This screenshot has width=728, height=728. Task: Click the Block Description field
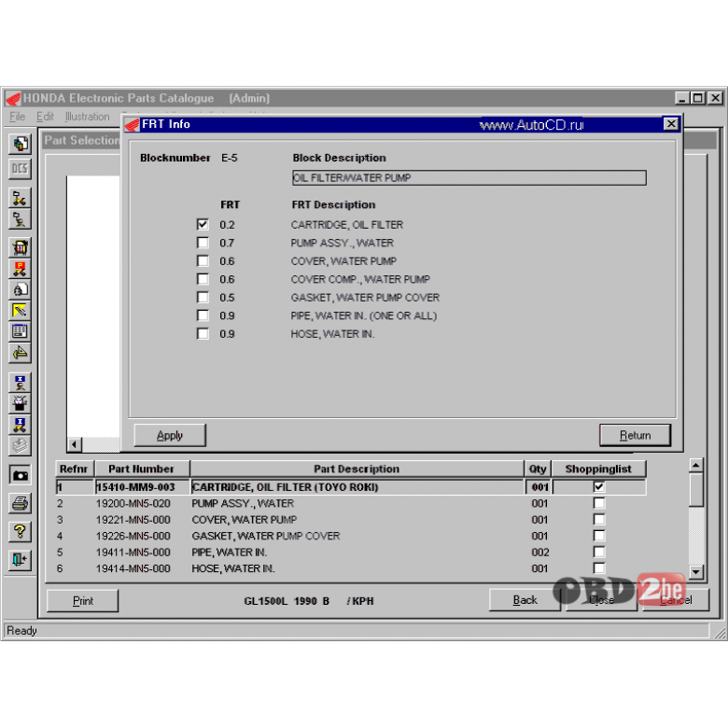[469, 178]
